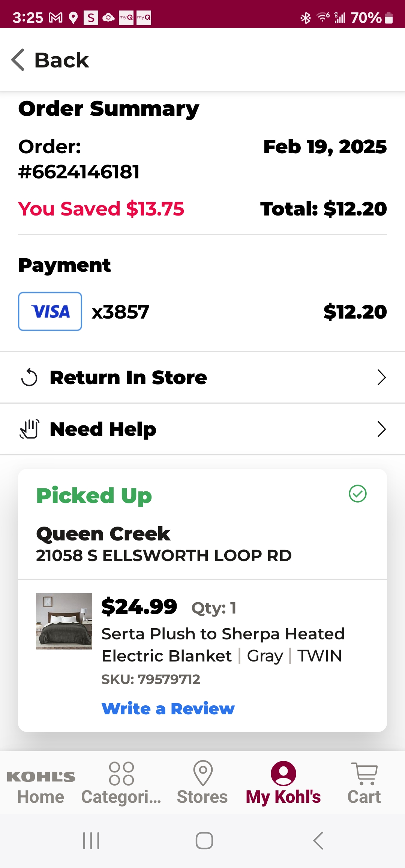Select the Need Help row label
The width and height of the screenshot is (405, 868).
click(103, 430)
